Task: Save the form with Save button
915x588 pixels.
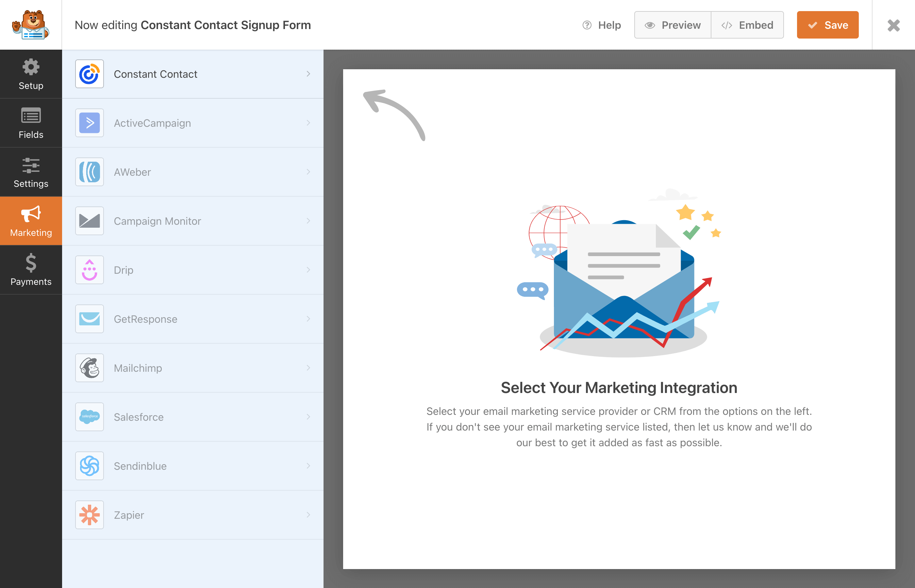Action: pyautogui.click(x=827, y=25)
